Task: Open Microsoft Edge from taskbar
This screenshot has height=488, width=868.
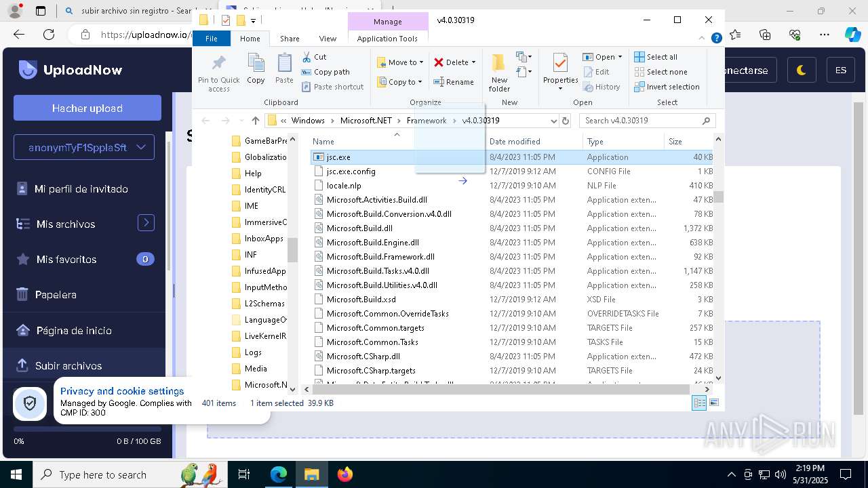Action: [279, 474]
